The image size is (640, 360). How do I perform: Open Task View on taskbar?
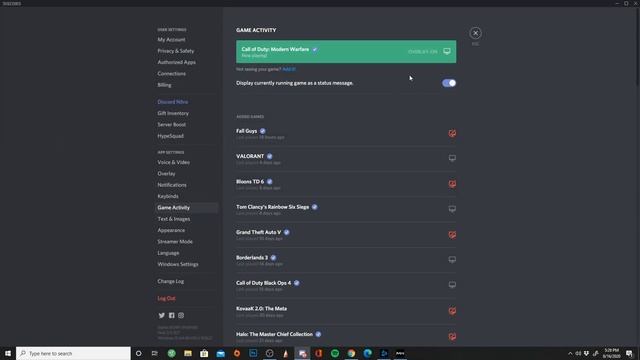coord(155,353)
